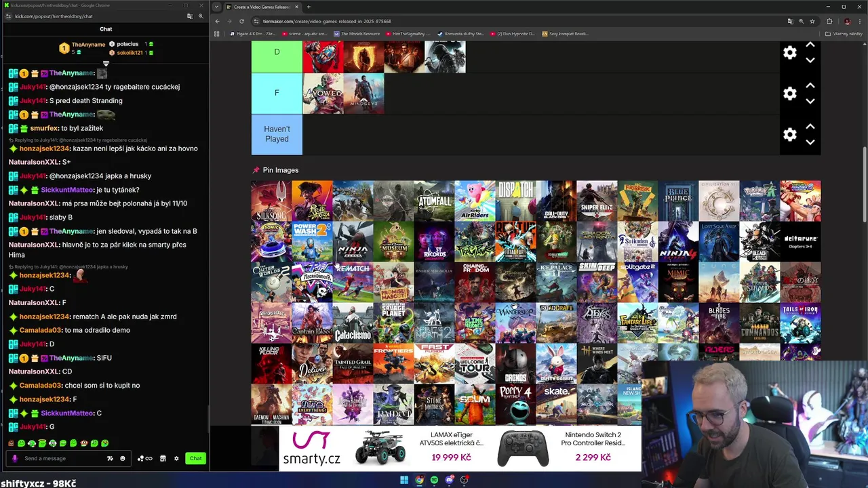Collapse the gifters leaderboard handle
Screen dimensions: 868x488
tap(106, 63)
